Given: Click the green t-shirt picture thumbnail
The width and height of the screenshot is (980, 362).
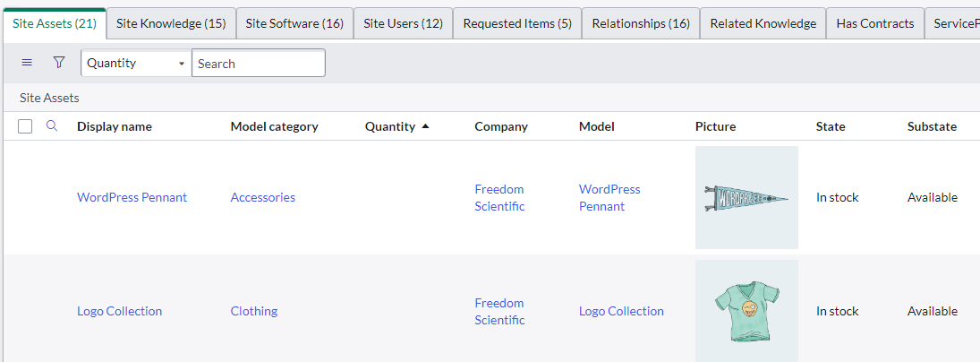Looking at the screenshot, I should point(746,311).
